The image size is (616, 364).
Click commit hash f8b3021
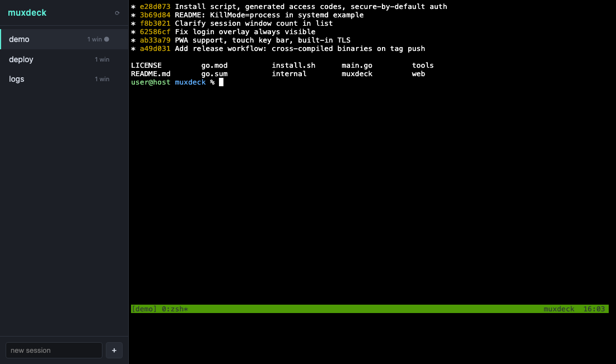155,23
